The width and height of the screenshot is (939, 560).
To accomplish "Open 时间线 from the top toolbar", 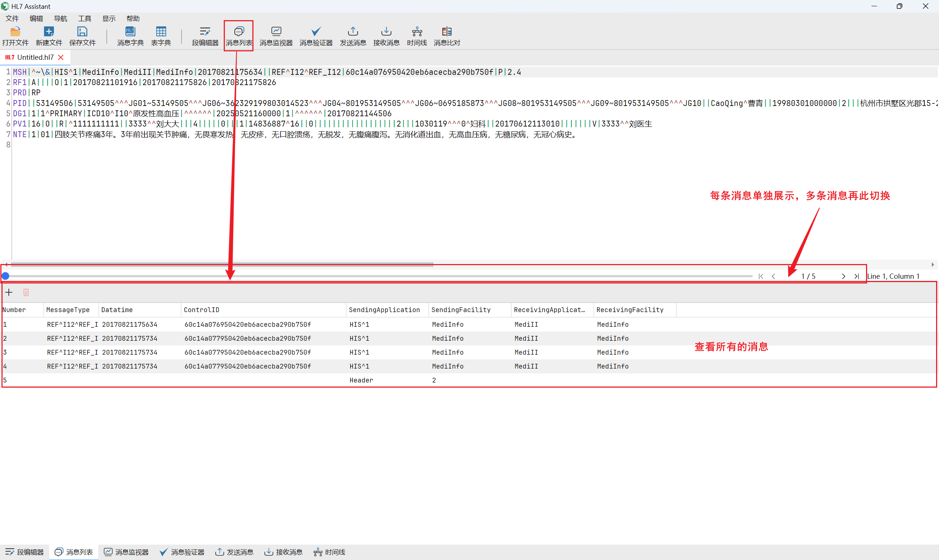I will [x=417, y=36].
